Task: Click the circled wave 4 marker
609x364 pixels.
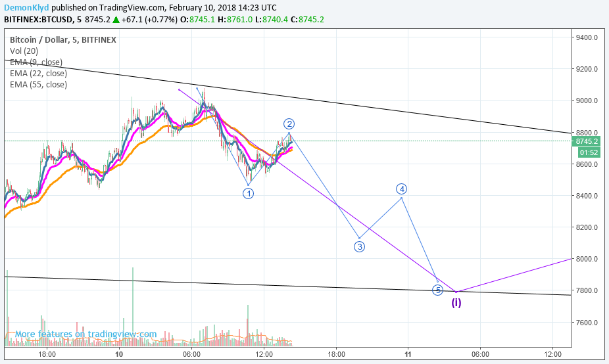Action: click(401, 189)
